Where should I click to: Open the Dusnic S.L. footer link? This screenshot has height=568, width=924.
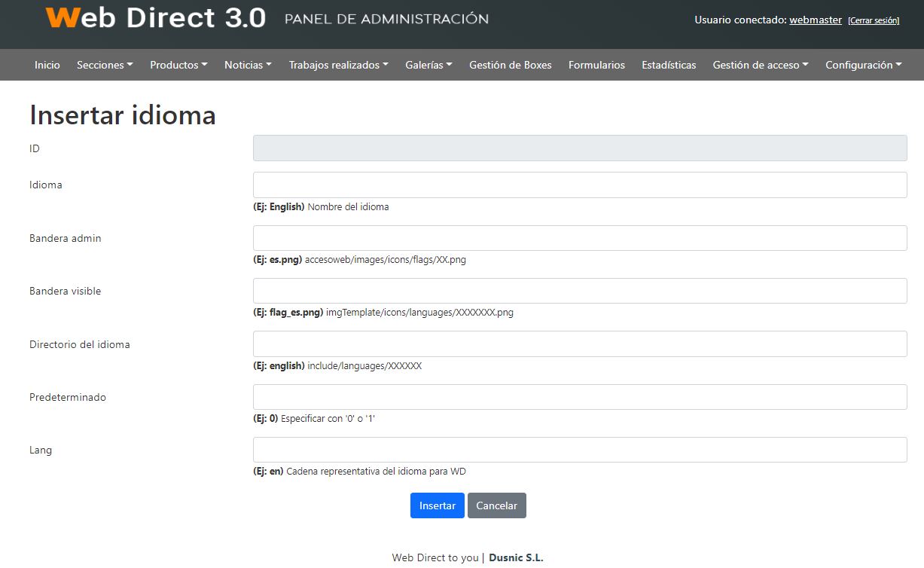click(x=516, y=558)
